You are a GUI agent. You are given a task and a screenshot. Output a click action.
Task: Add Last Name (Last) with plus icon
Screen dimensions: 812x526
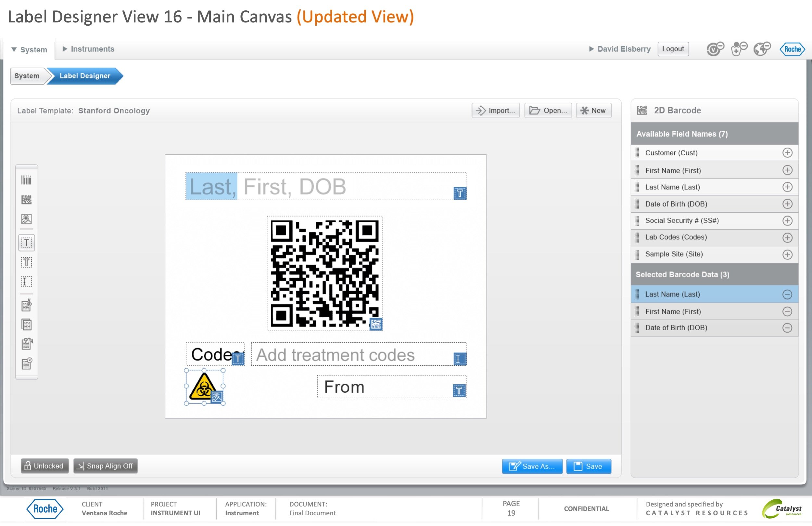point(787,187)
